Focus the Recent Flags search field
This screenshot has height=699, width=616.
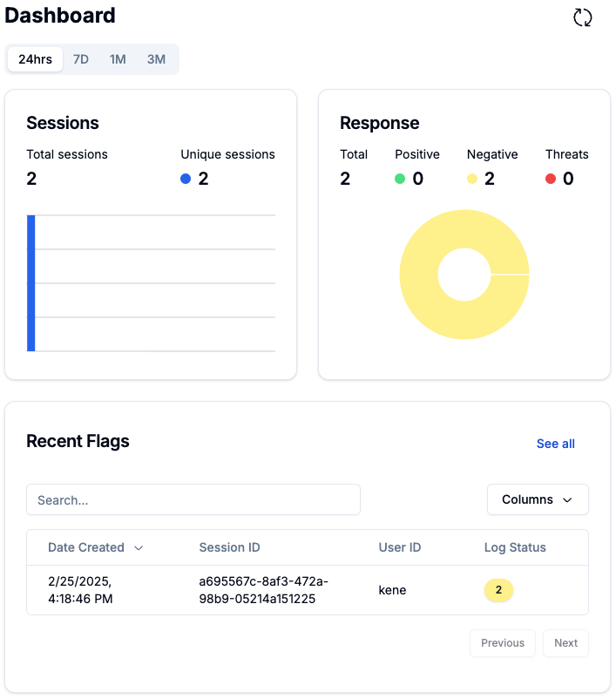(x=193, y=499)
